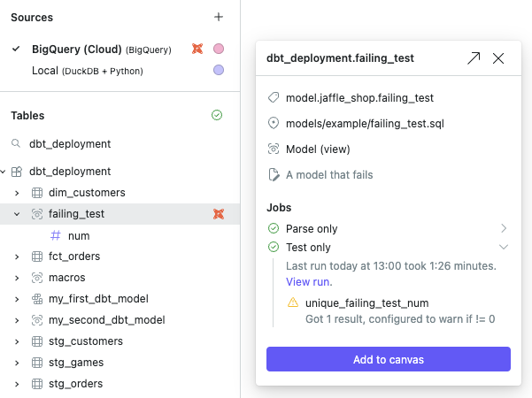Expand the Parse only job chevron
This screenshot has width=532, height=398.
click(x=504, y=228)
